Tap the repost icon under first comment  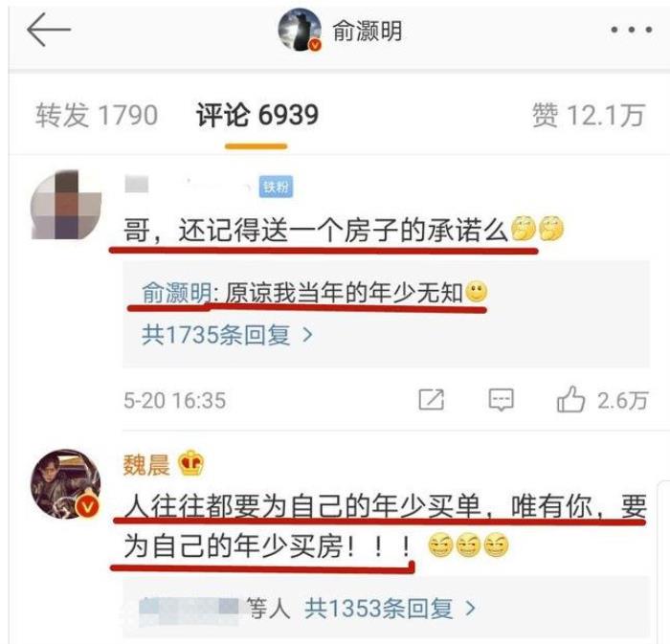pos(431,400)
